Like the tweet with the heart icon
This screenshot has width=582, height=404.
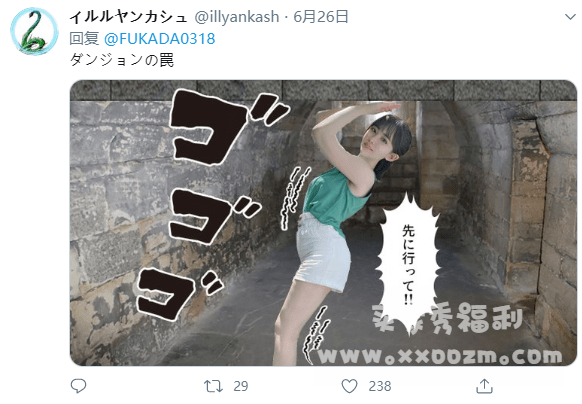(349, 386)
